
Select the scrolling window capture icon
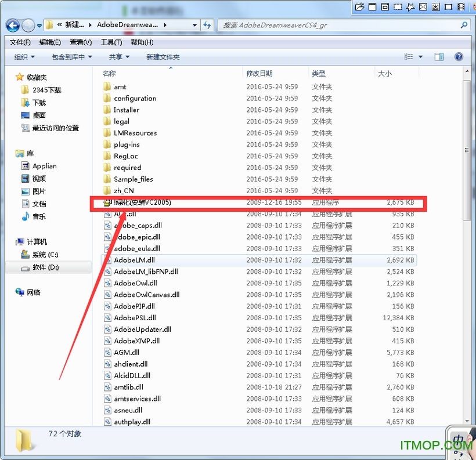(436, 7)
